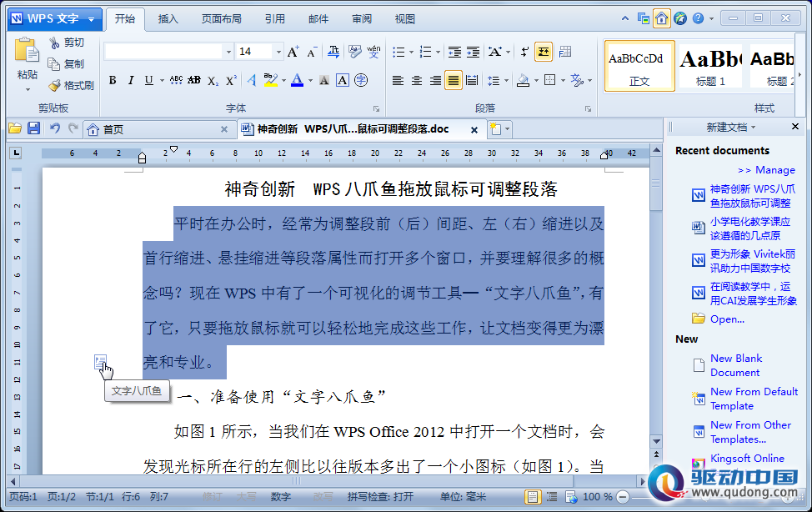The width and height of the screenshot is (812, 512).
Task: Expand the bullet list dropdown arrow
Action: [411, 52]
